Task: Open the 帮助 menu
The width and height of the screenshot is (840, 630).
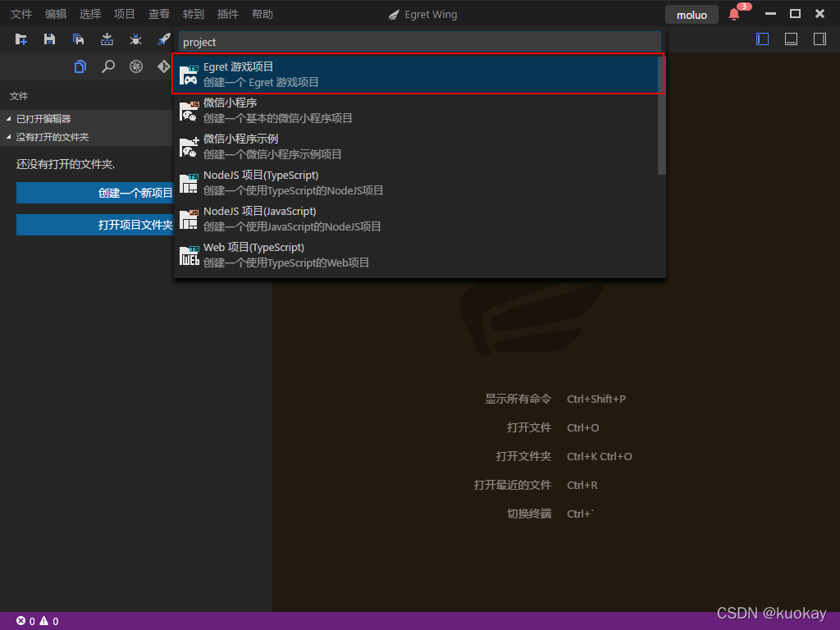Action: [x=262, y=15]
